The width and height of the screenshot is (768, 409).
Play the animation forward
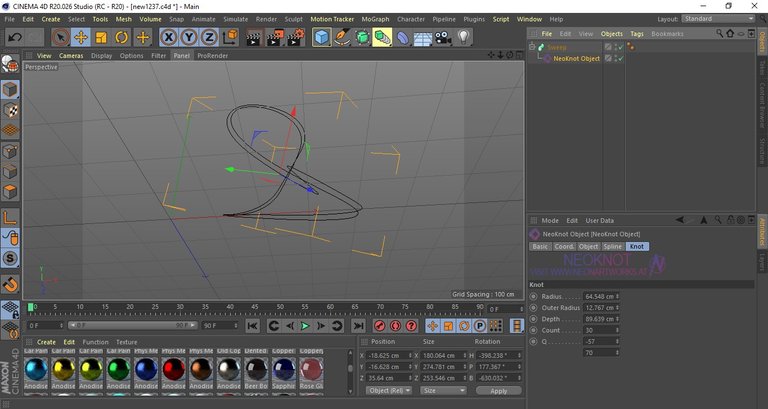coord(305,326)
